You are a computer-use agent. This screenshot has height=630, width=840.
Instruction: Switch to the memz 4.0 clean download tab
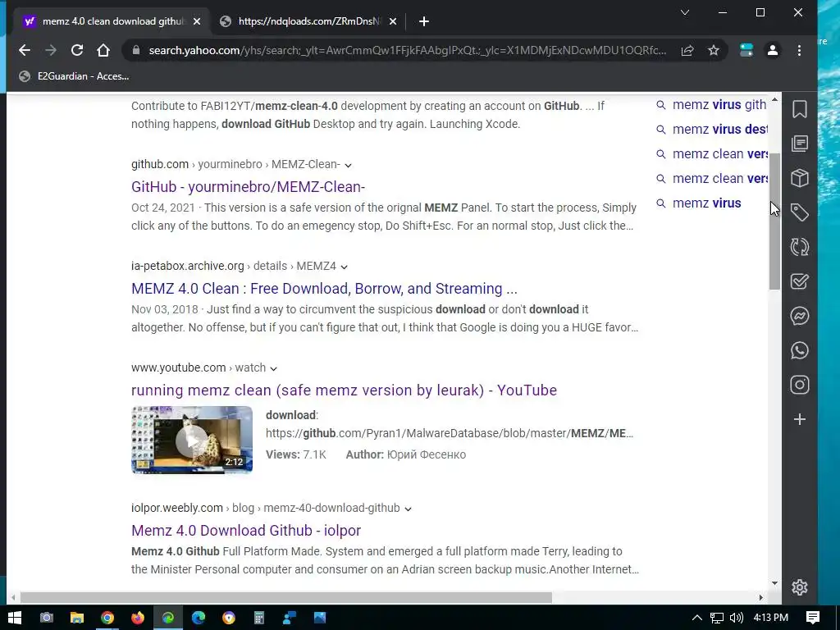(112, 21)
